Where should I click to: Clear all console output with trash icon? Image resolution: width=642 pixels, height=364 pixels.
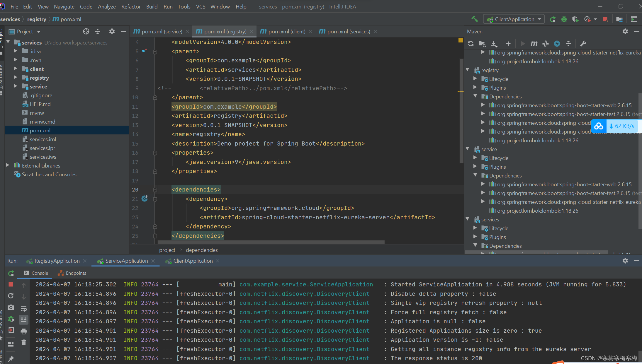pyautogui.click(x=24, y=342)
